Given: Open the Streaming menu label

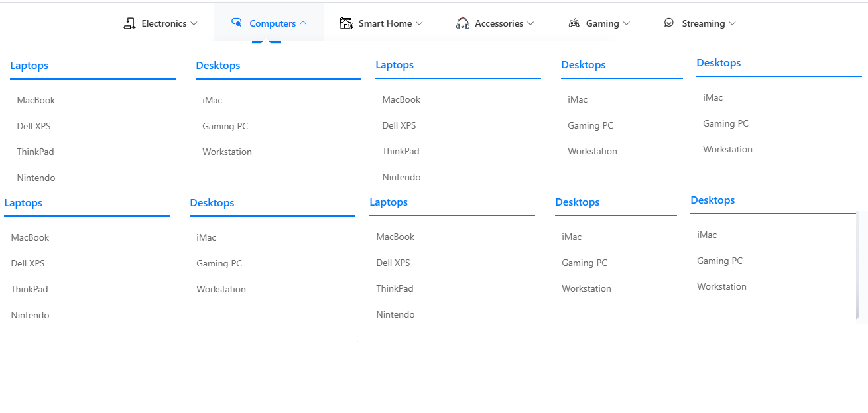Looking at the screenshot, I should click(704, 23).
